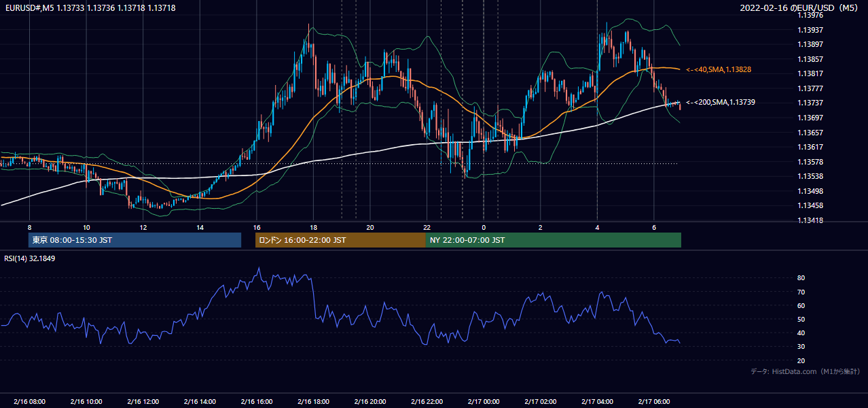Click price axis value 1.13538
Viewport: 868px width, 408px height.
click(810, 176)
